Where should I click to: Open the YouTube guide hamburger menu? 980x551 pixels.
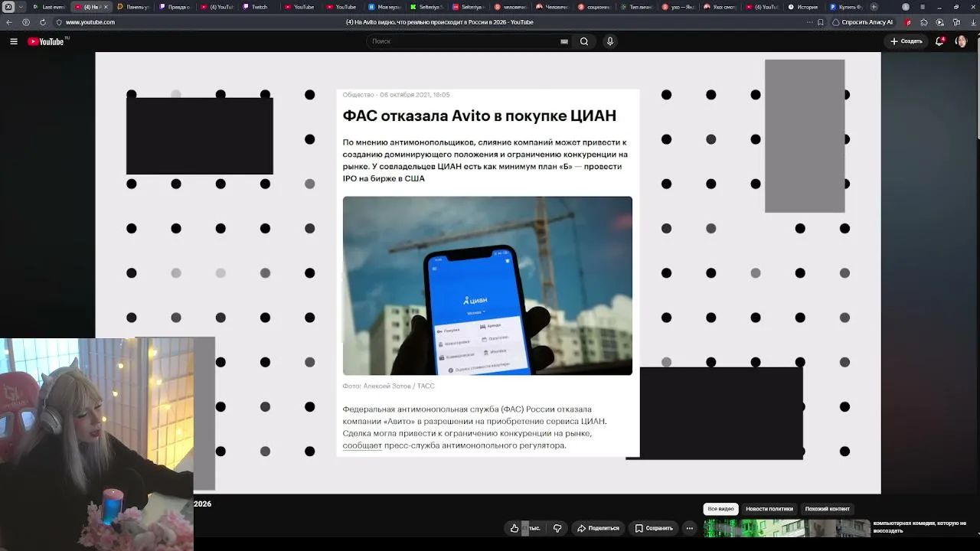[14, 41]
